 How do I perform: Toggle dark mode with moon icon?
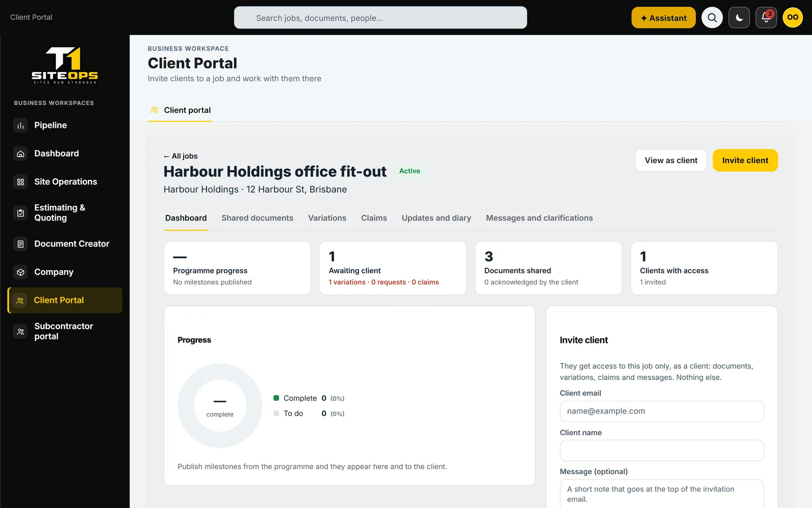[739, 18]
